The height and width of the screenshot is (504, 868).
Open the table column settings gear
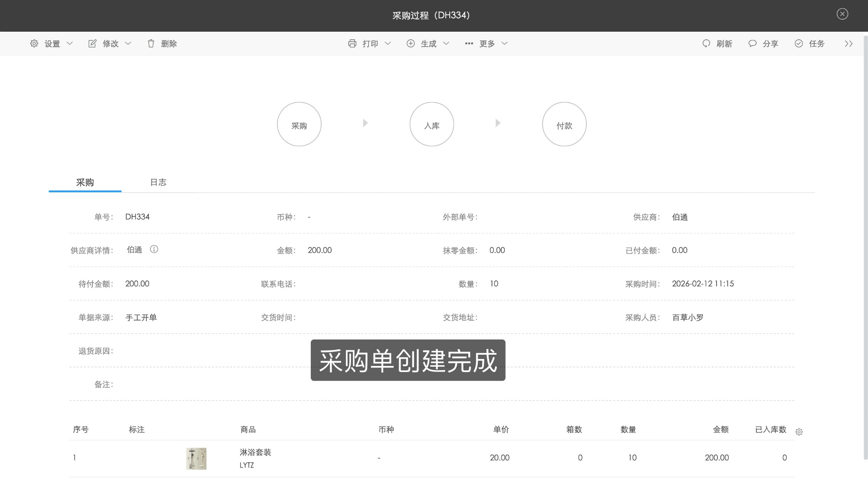click(x=799, y=432)
